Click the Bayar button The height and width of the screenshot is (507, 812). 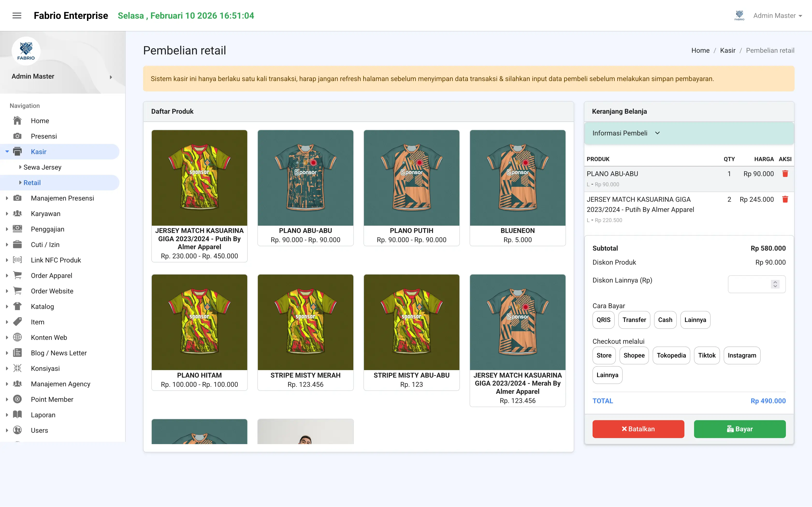tap(740, 429)
